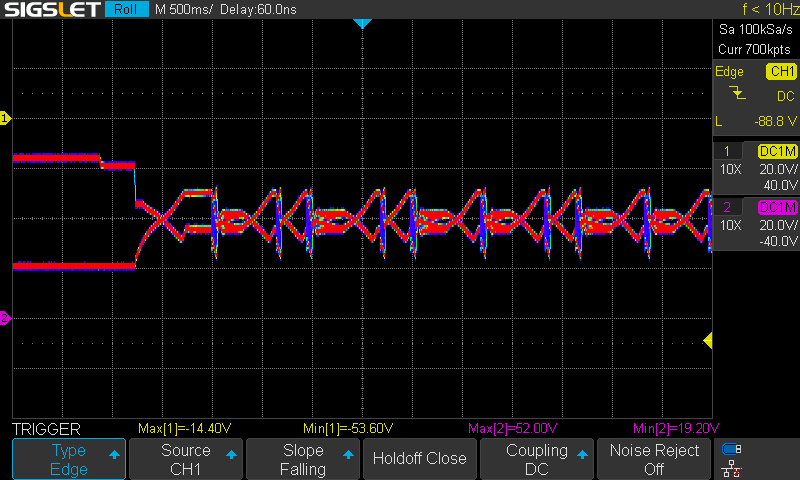This screenshot has width=800, height=480.
Task: Click the SIGSLET brand logo
Action: 52,9
